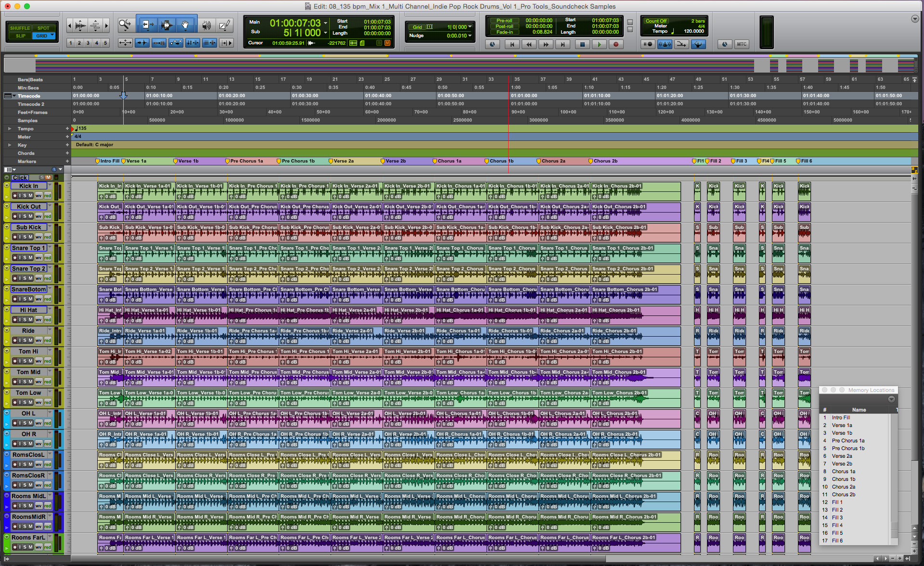Image resolution: width=924 pixels, height=566 pixels.
Task: Expand the Key ruler disclosure triangle
Action: (x=10, y=145)
